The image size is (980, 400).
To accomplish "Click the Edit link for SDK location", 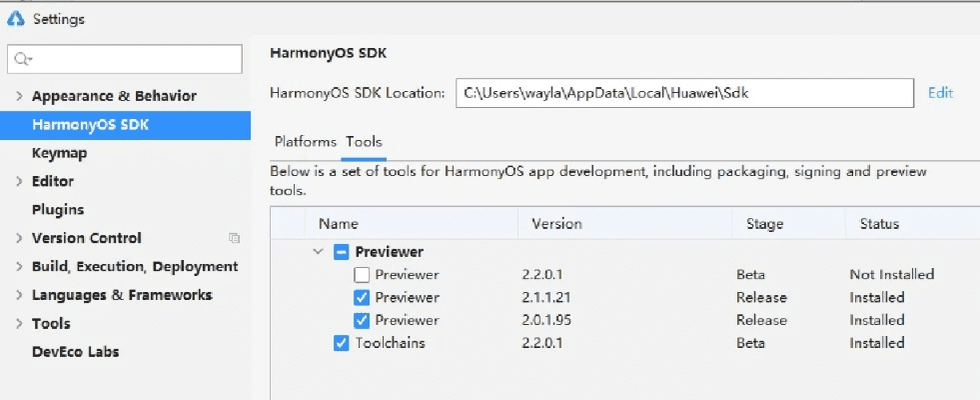I will tap(940, 93).
